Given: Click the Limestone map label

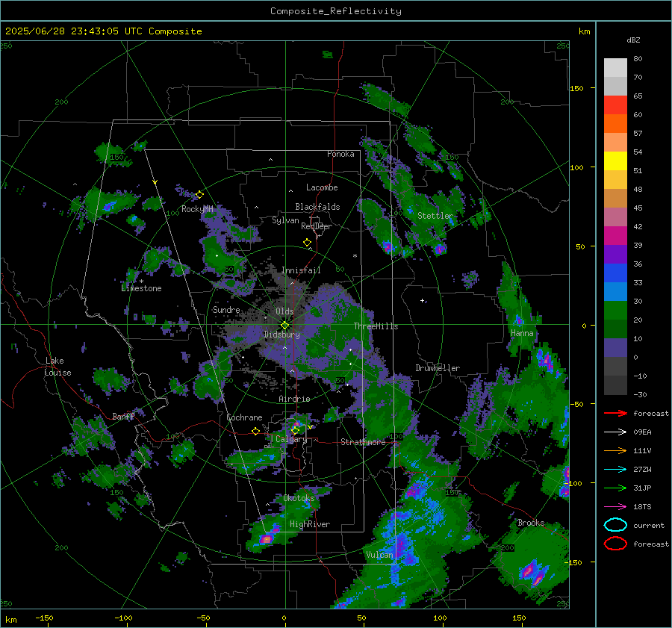Looking at the screenshot, I should pyautogui.click(x=141, y=288).
